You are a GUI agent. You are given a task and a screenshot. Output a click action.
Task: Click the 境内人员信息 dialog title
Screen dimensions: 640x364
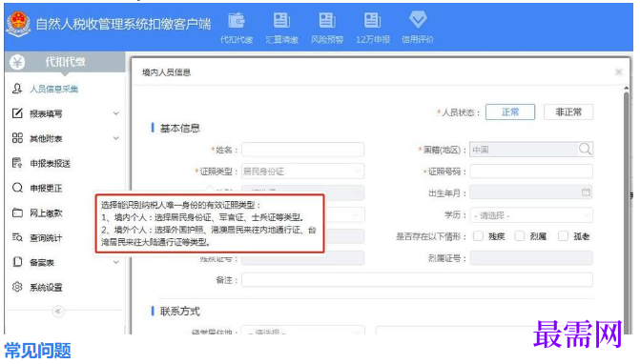(166, 72)
